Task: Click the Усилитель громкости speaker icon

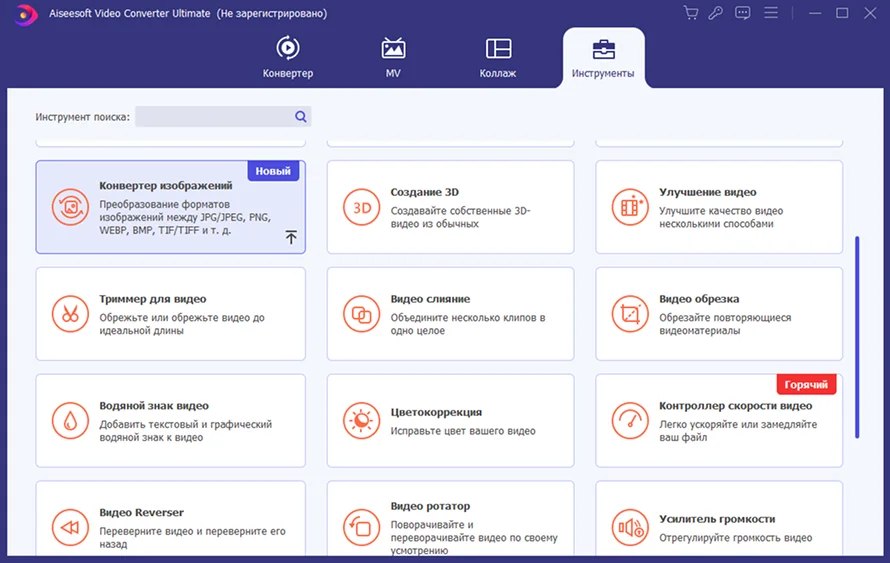Action: point(630,527)
